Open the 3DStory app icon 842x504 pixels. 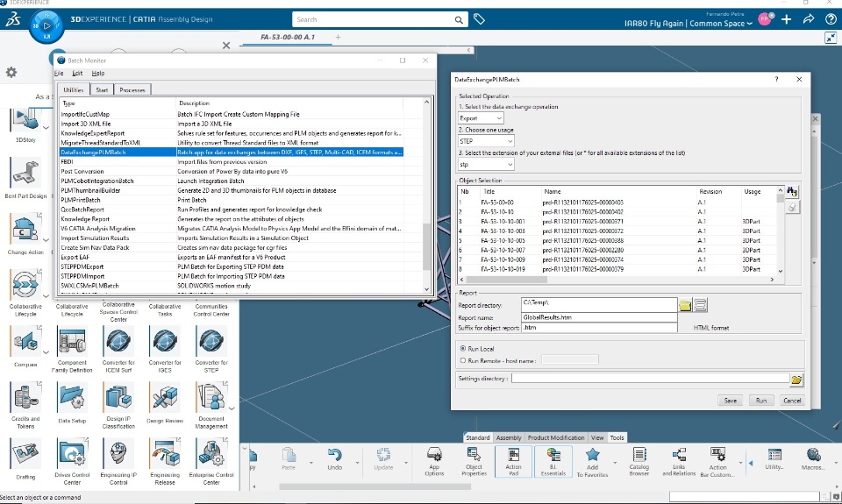point(25,120)
